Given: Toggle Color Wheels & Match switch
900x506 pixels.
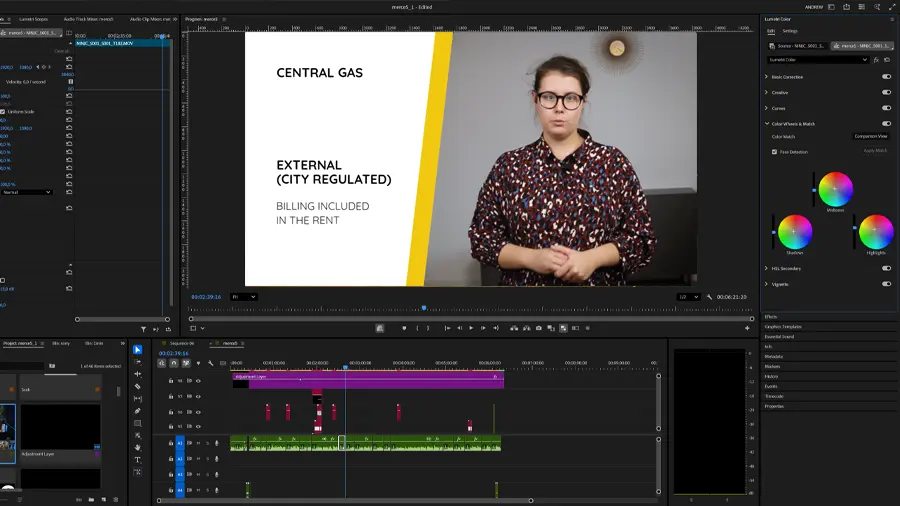Looking at the screenshot, I should point(886,123).
